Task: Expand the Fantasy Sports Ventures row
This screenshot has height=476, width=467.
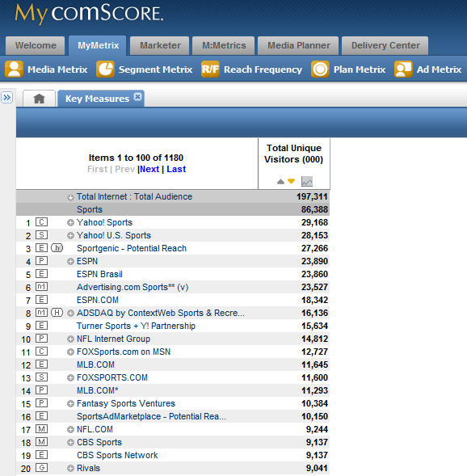Action: pos(70,404)
